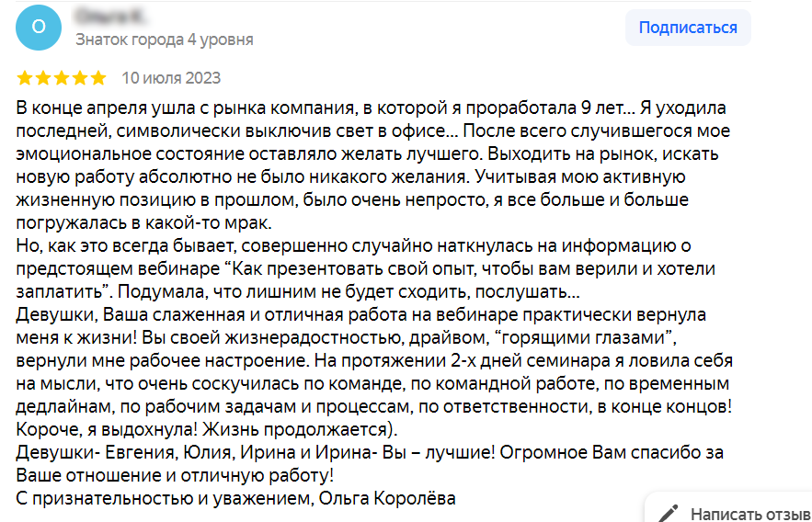Open the Знаток города 4 уровня badge
The width and height of the screenshot is (812, 522).
pos(165,40)
